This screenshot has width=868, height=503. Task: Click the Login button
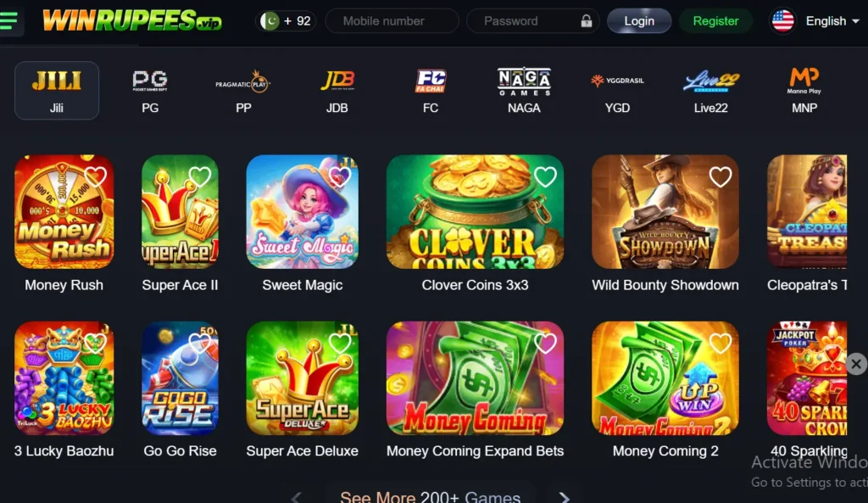point(639,21)
